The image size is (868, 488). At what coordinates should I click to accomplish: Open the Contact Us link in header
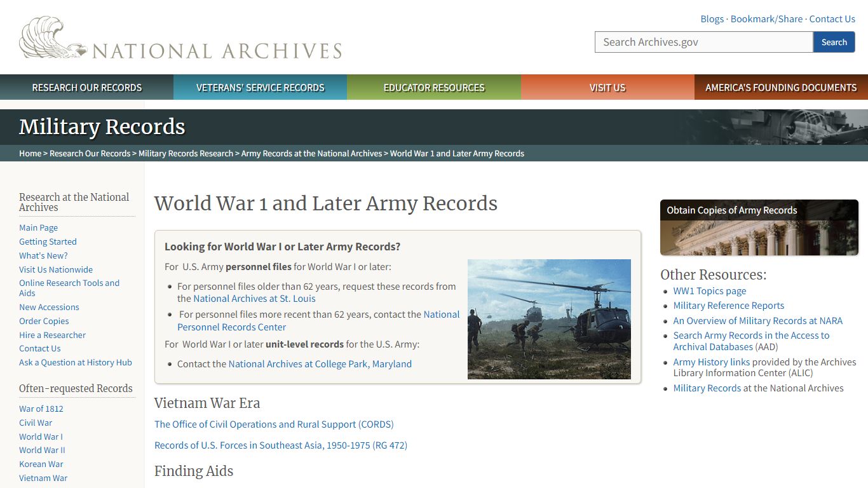[x=832, y=19]
